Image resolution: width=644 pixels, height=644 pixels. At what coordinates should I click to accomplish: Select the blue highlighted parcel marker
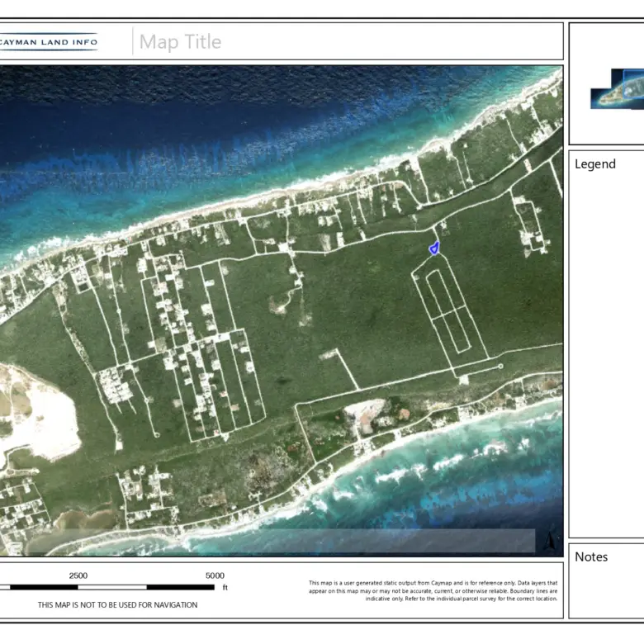[x=433, y=247]
